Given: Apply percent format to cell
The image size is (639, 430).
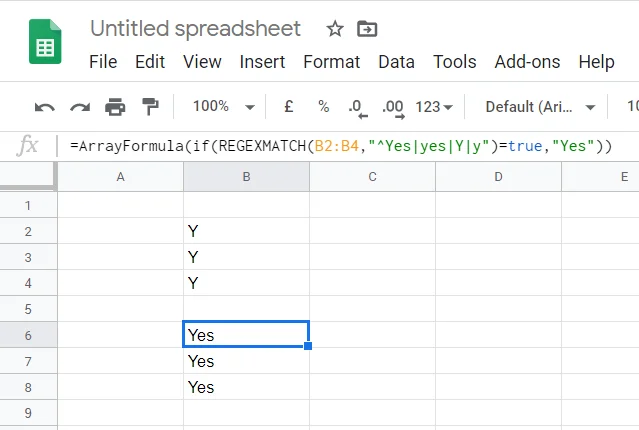Looking at the screenshot, I should pos(323,106).
